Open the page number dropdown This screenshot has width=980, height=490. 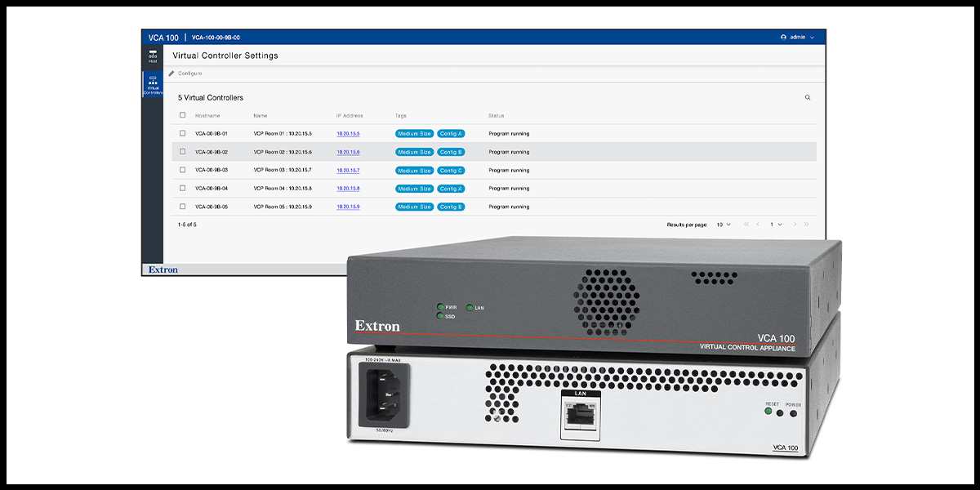[x=775, y=224]
